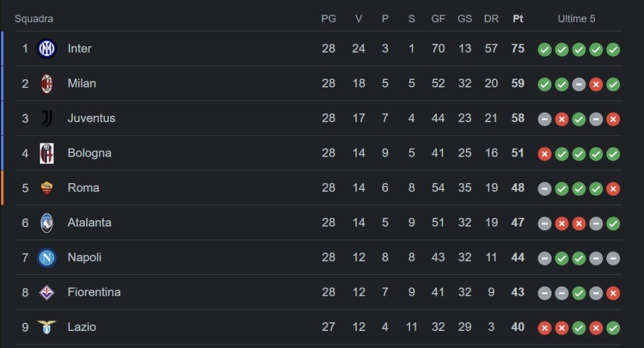
Task: Click the Pt points column header
Action: [x=518, y=19]
